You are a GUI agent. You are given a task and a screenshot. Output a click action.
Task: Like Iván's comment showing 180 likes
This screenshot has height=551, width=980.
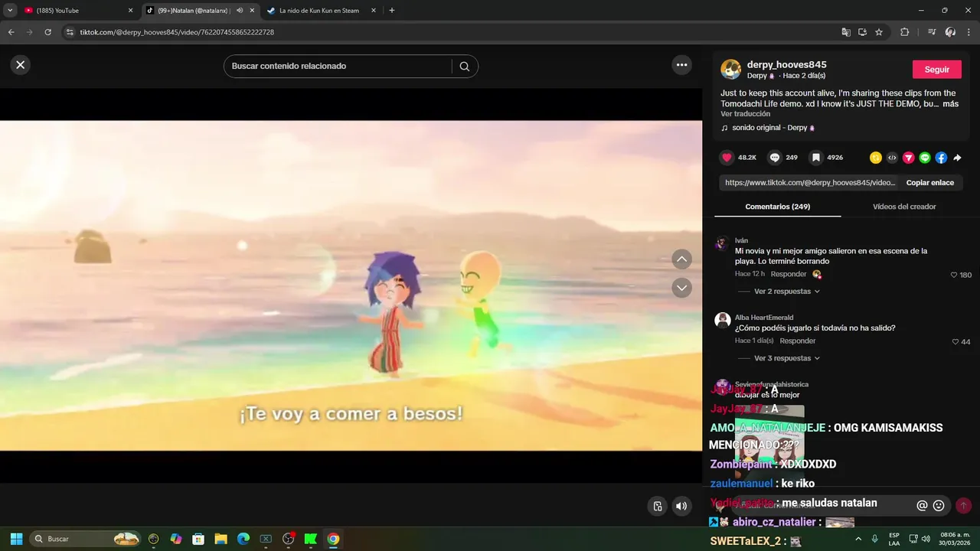[954, 275]
